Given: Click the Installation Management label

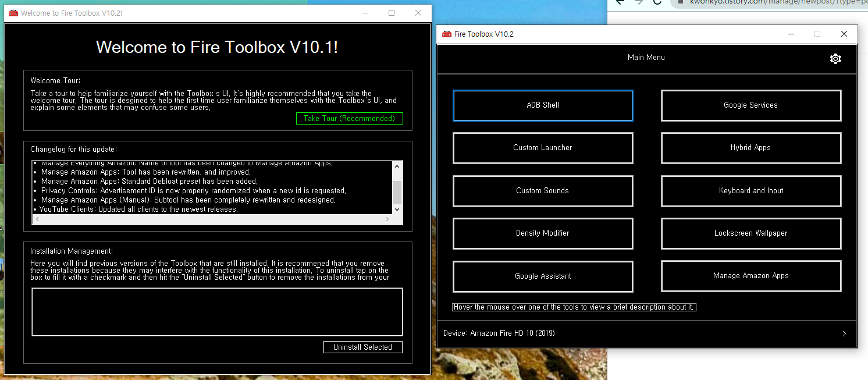Looking at the screenshot, I should coord(72,251).
